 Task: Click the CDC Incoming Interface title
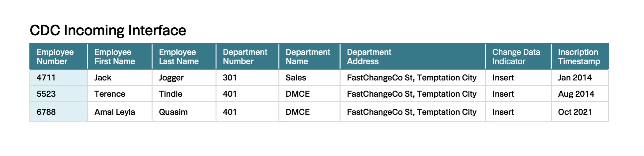[108, 30]
